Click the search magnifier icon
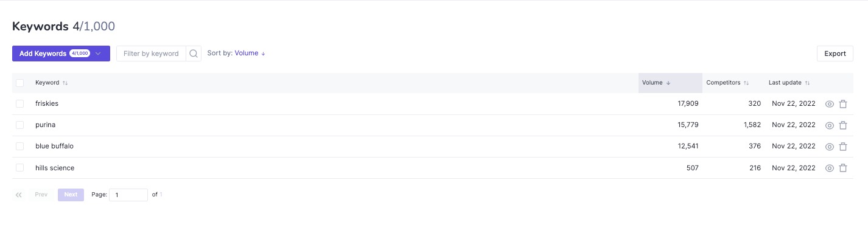 pyautogui.click(x=194, y=54)
